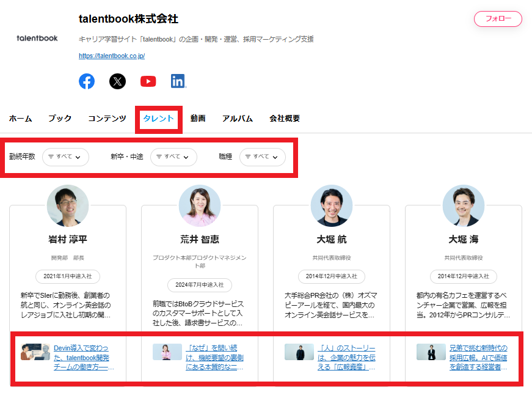This screenshot has width=532, height=395.
Task: Click 大堀 航 profile photo
Action: (x=332, y=206)
